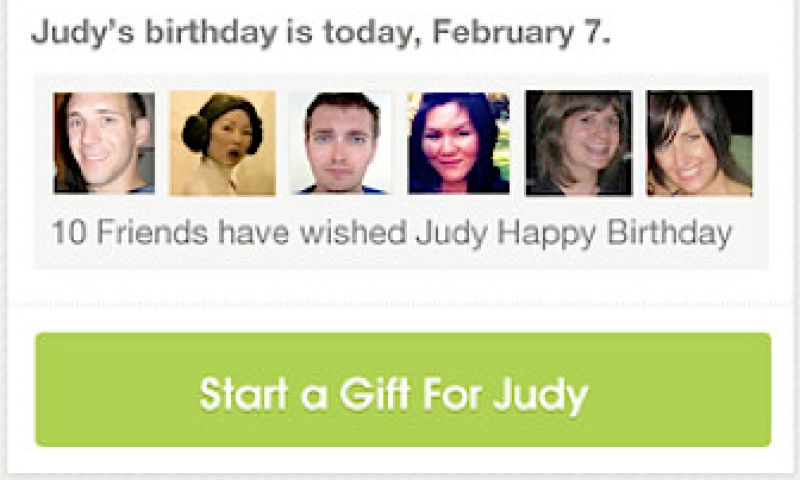
Task: Click the word "Start" on the gift button
Action: click(245, 393)
